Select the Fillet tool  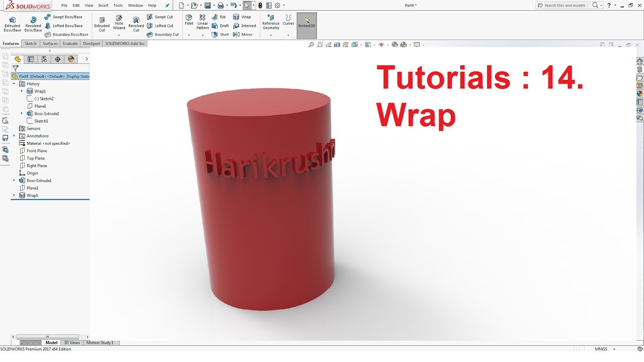[189, 20]
